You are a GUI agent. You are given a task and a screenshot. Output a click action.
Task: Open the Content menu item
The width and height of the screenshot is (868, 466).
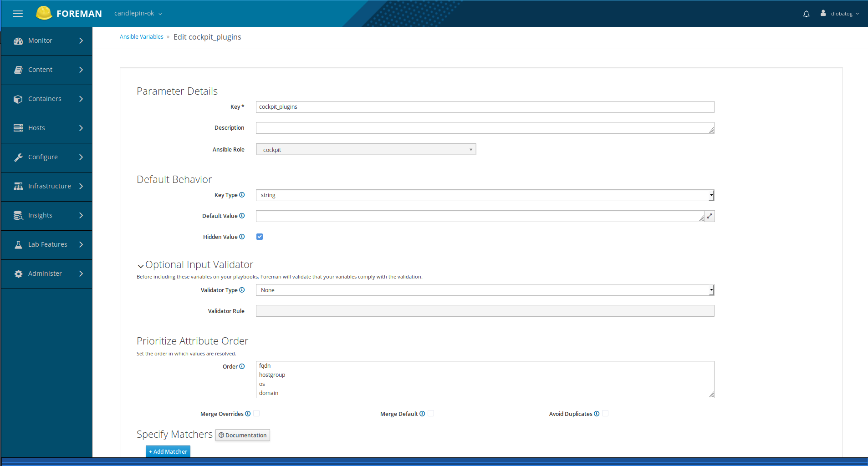point(47,70)
